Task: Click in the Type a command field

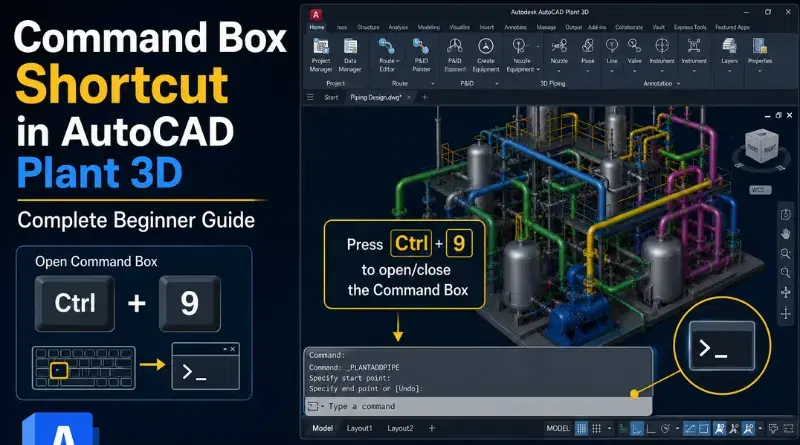Action: click(479, 406)
